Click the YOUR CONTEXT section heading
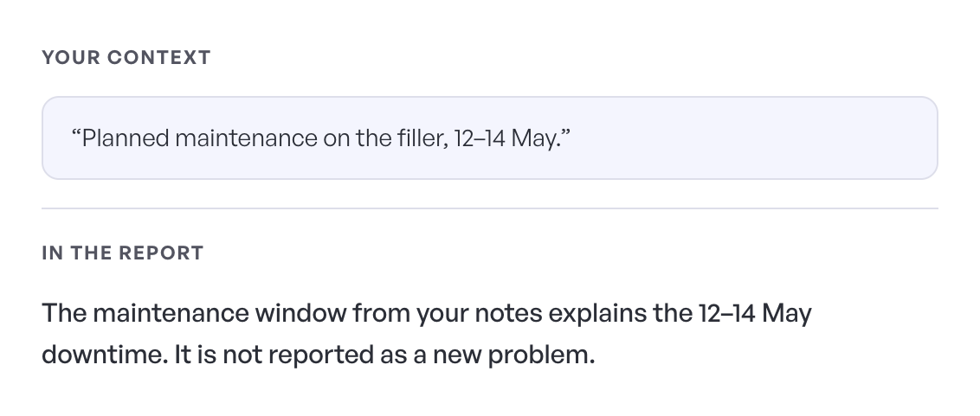980x416 pixels. tap(126, 57)
